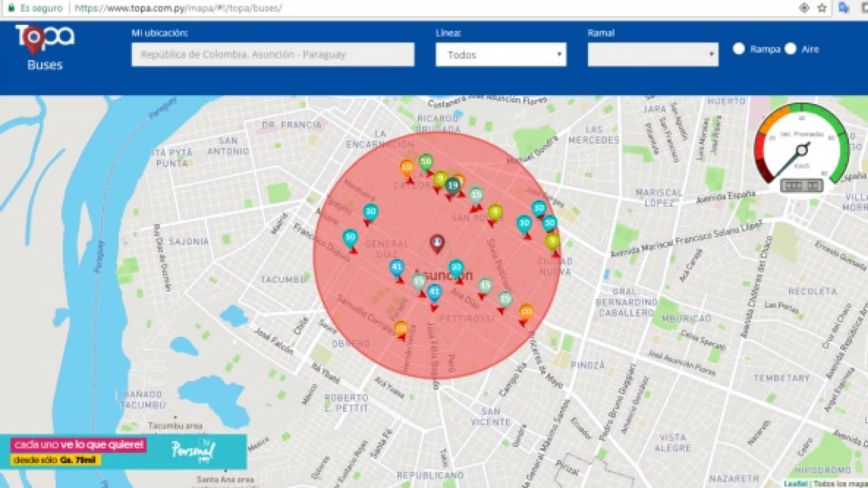Bookmark this page with the star icon
The width and height of the screenshot is (868, 488).
click(822, 8)
